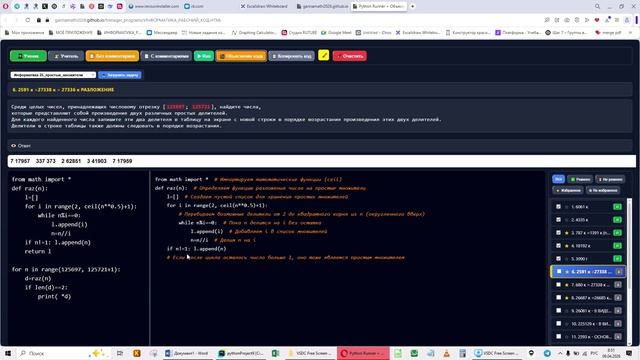
Task: Select the Избранное filter tab
Action: [x=568, y=191]
